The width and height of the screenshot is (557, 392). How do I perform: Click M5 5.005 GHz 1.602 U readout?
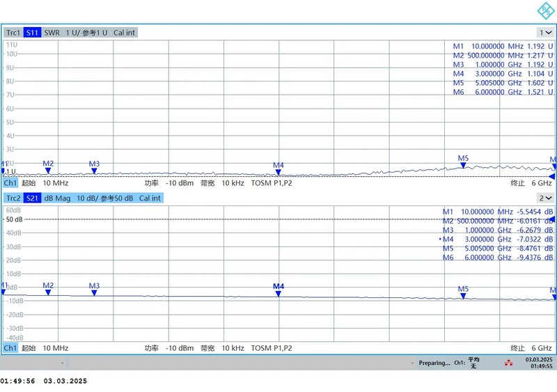coord(503,83)
